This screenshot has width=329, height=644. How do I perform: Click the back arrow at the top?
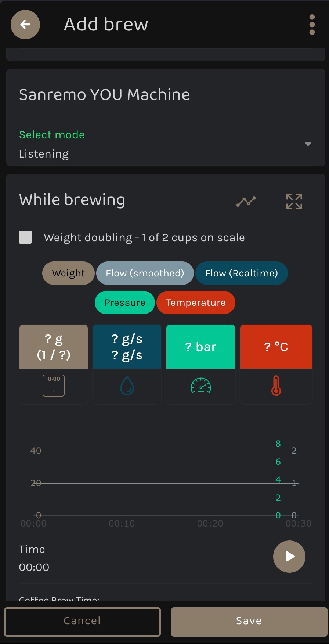[x=25, y=24]
